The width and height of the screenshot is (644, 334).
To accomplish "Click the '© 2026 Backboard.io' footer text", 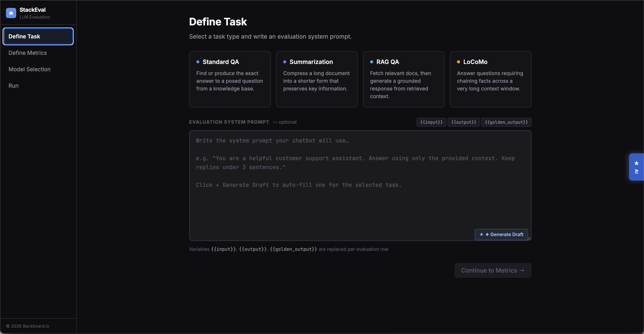I will [x=27, y=326].
